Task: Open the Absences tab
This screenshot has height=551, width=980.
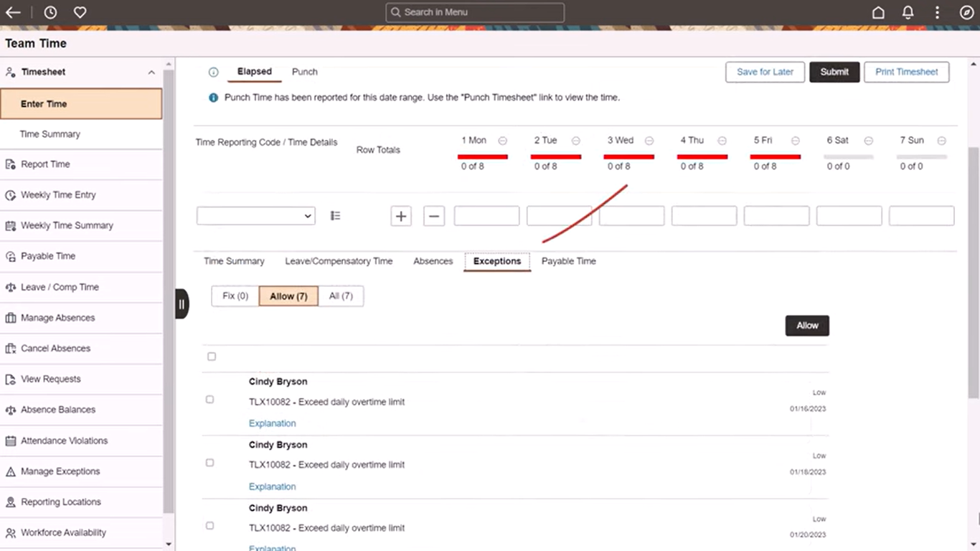Action: tap(433, 261)
